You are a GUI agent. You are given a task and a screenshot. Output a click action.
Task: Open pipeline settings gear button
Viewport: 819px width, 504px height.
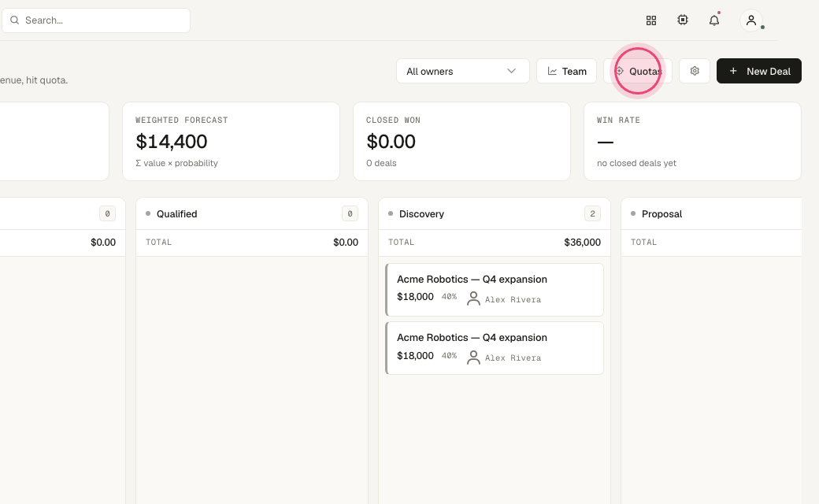point(694,71)
